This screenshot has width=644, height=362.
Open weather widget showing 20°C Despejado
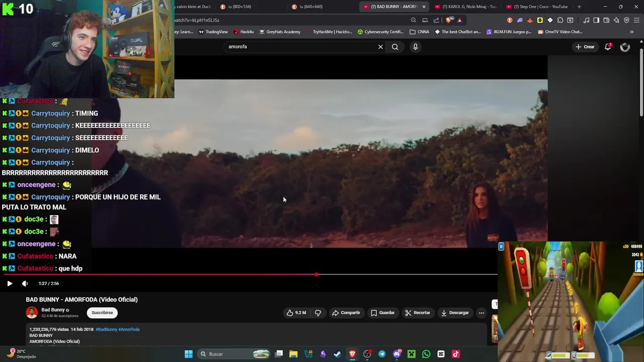[x=22, y=354]
